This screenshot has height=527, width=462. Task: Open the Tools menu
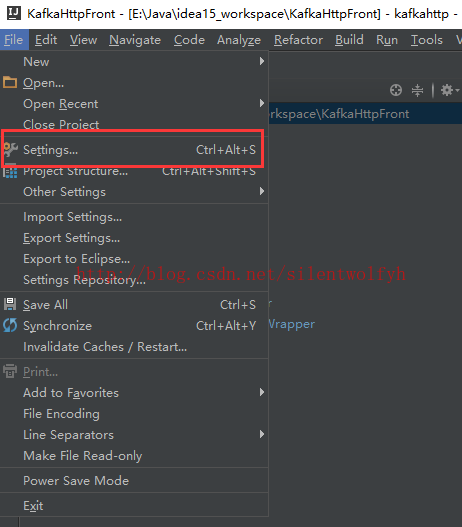point(427,40)
